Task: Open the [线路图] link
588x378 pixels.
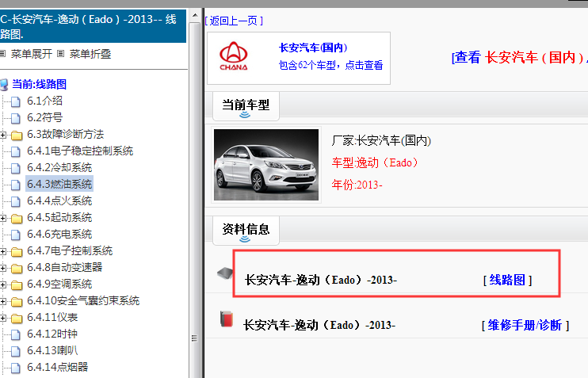Action: click(507, 280)
